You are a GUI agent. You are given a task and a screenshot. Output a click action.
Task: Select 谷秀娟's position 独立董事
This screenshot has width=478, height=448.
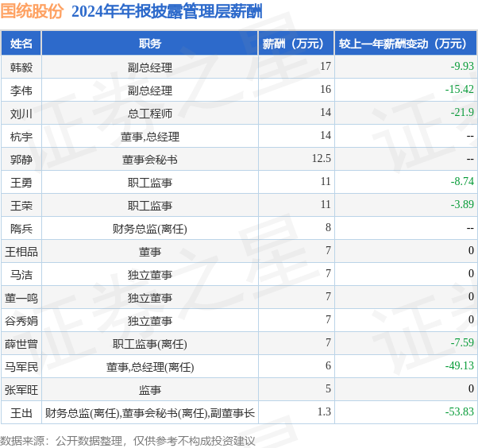point(150,321)
